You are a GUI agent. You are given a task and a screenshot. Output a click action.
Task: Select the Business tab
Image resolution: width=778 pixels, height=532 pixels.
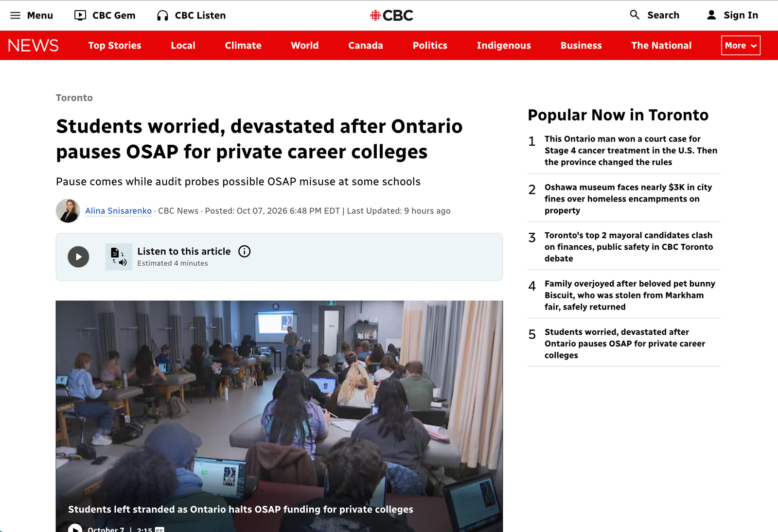[581, 45]
